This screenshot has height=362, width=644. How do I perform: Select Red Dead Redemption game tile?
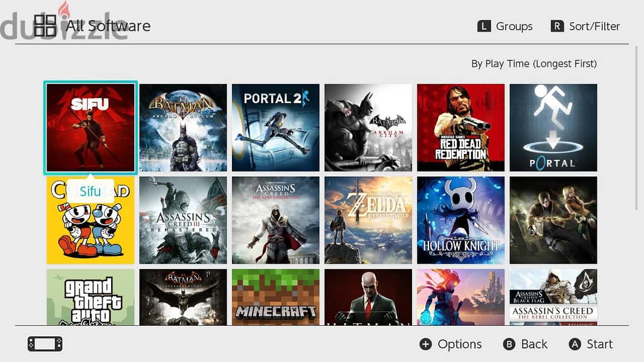tap(461, 127)
